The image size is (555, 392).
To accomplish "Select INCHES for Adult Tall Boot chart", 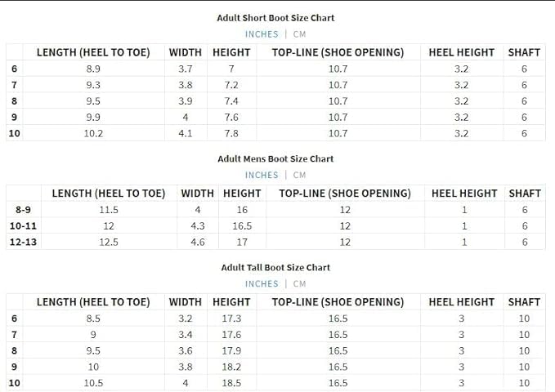I will [x=262, y=283].
